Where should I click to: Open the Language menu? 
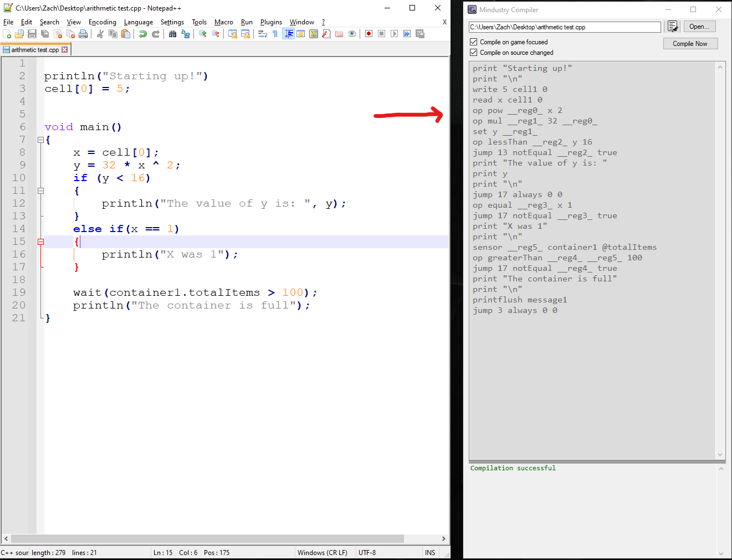coord(139,22)
